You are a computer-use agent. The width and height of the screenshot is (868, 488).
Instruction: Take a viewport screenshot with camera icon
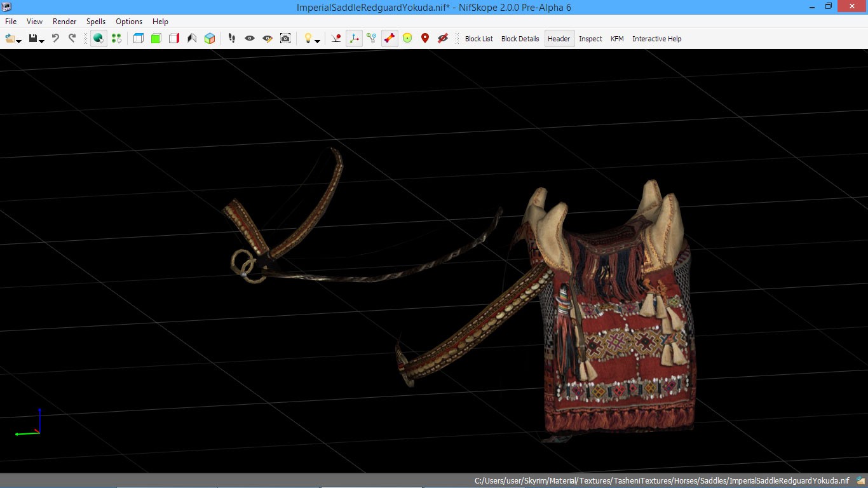click(285, 38)
